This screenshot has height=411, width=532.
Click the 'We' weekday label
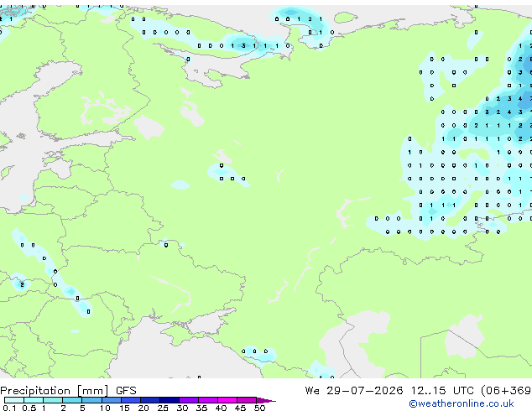(x=312, y=391)
